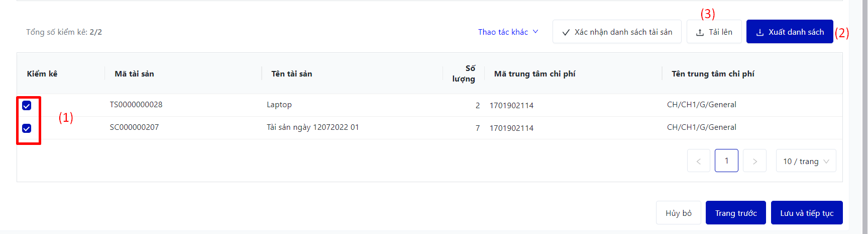The image size is (868, 234).
Task: Click the Tên tài sản column header
Action: click(291, 74)
